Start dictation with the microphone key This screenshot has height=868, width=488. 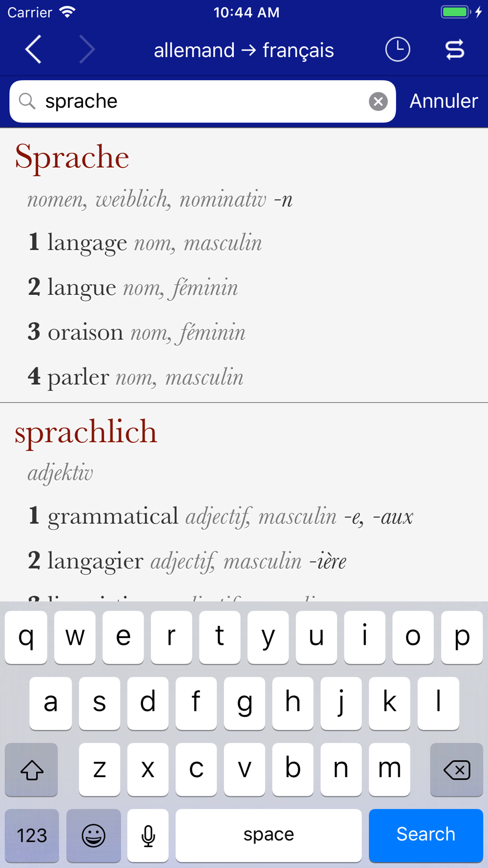pyautogui.click(x=148, y=835)
